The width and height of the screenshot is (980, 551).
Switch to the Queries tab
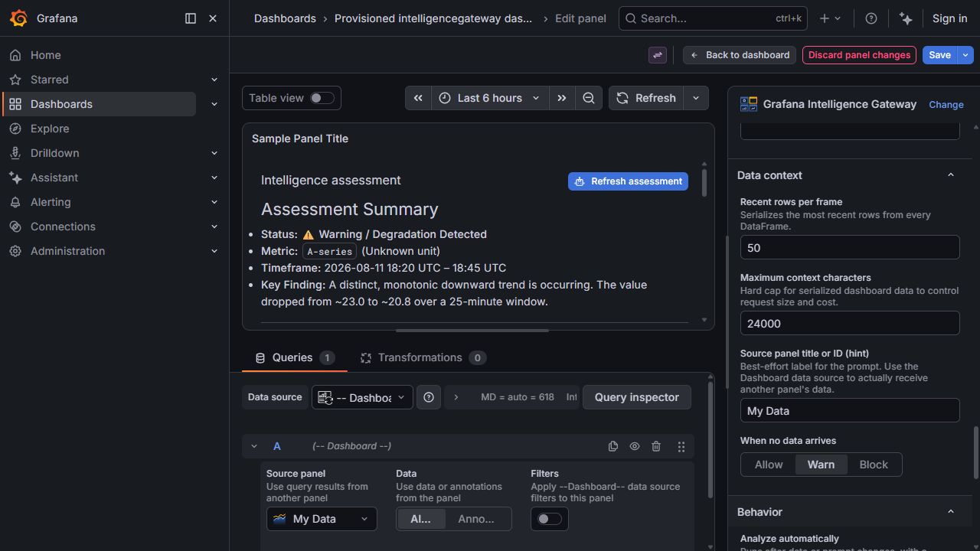295,357
